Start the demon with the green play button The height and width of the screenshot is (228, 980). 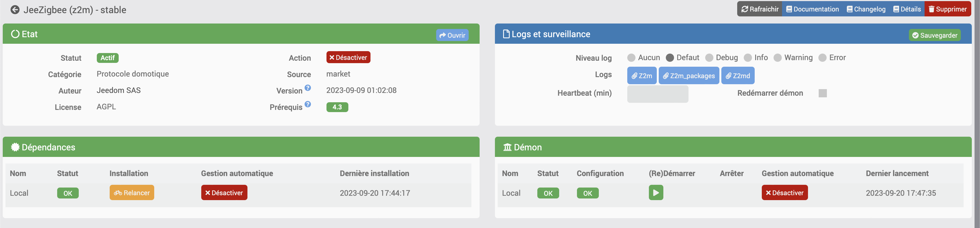tap(655, 193)
